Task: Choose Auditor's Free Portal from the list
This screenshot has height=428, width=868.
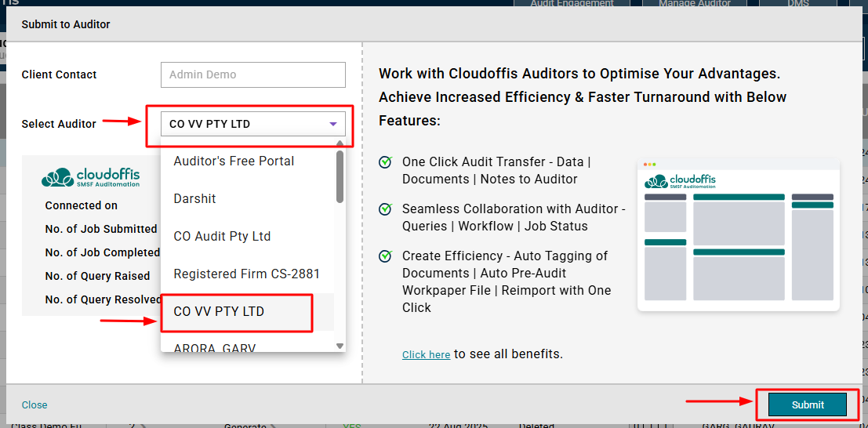Action: [234, 161]
